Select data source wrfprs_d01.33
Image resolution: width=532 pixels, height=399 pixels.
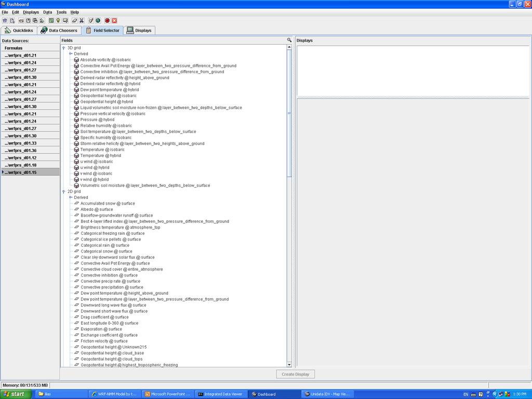(30, 143)
